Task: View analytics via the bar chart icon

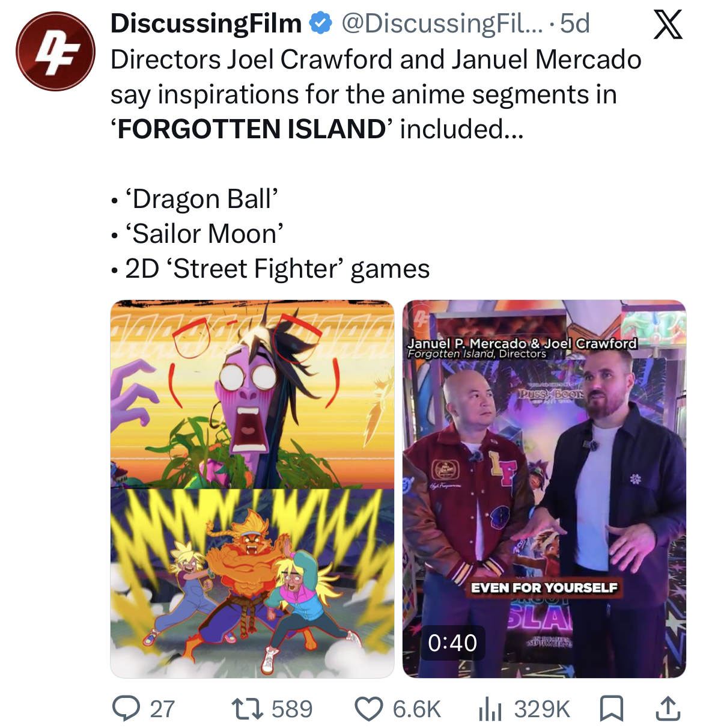Action: 490,709
